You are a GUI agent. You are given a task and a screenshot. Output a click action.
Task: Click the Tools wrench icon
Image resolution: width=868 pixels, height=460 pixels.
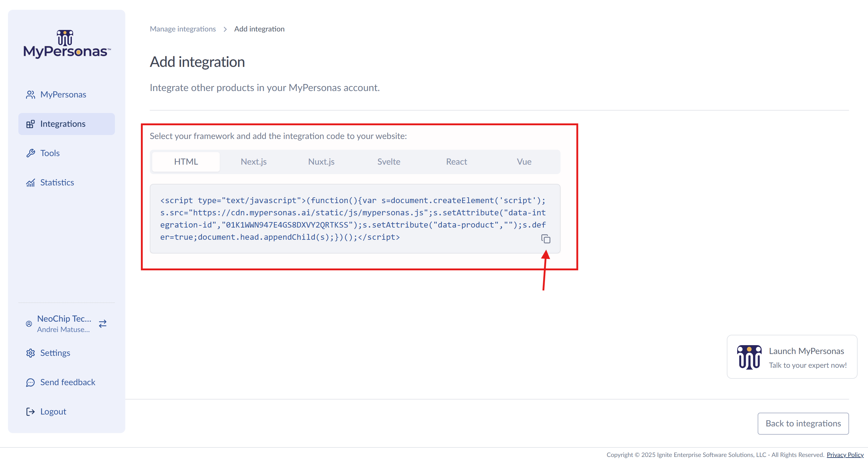30,153
